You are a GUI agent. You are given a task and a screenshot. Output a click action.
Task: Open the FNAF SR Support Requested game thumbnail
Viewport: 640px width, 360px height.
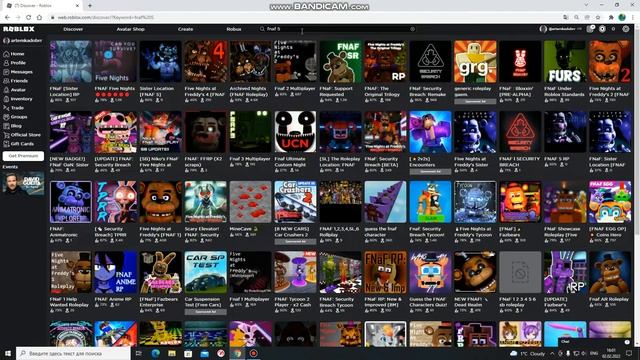click(x=340, y=61)
